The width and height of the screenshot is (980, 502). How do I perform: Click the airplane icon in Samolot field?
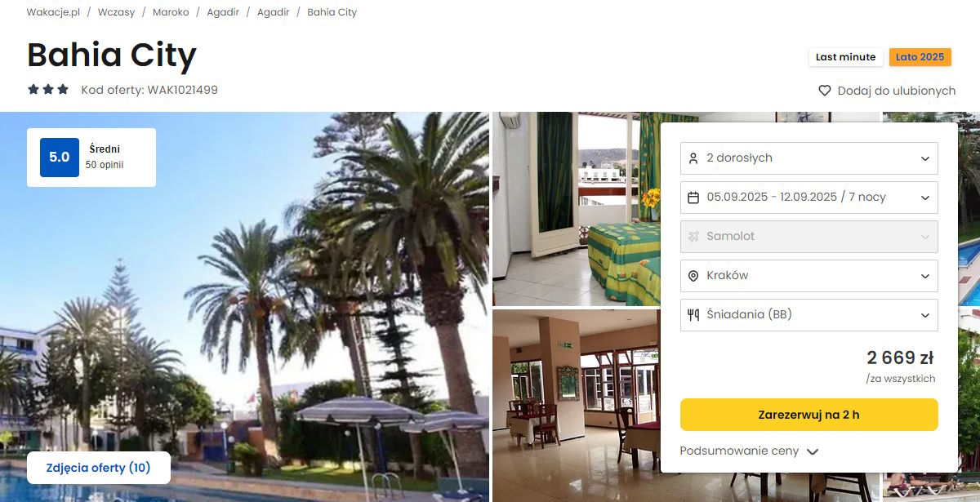pyautogui.click(x=693, y=237)
